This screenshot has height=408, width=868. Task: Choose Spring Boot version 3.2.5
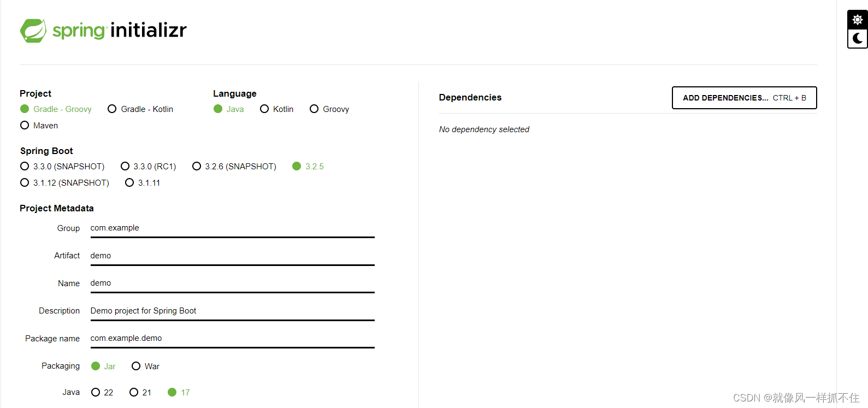coord(308,167)
